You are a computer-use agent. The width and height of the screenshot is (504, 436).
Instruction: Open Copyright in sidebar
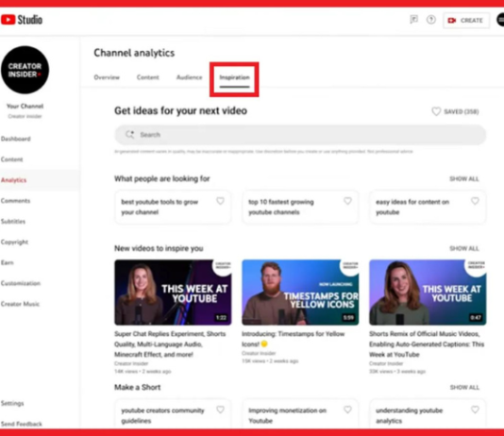pos(14,242)
